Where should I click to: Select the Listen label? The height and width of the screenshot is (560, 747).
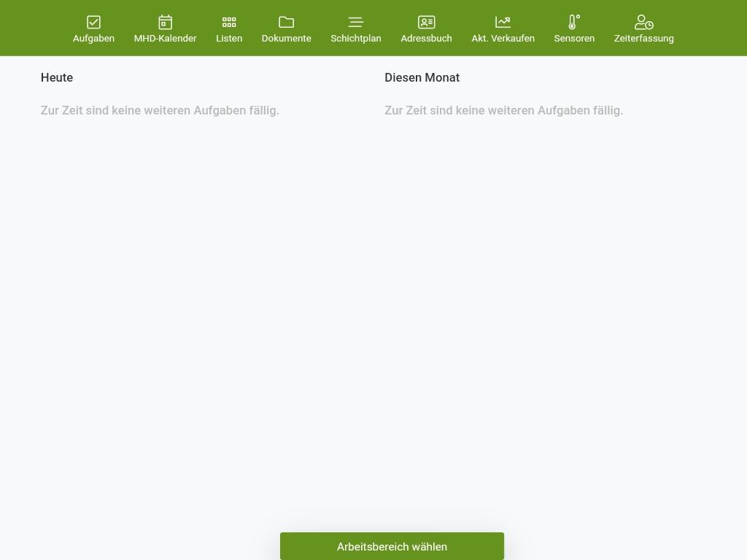(229, 39)
